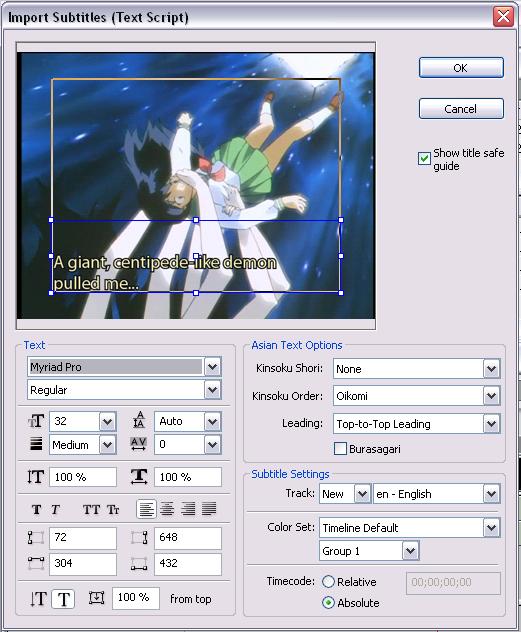This screenshot has width=521, height=632.
Task: Click the bottom position icon beside 432
Action: 139,563
